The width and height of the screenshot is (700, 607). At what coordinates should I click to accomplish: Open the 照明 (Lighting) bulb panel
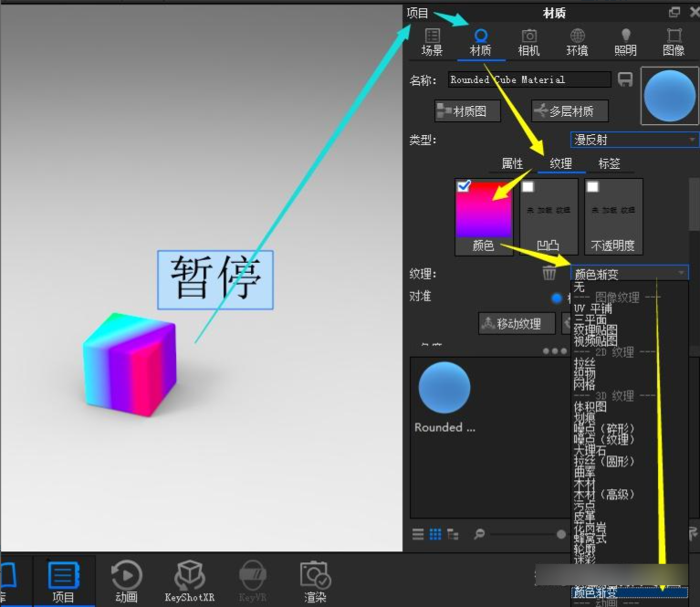[x=625, y=42]
